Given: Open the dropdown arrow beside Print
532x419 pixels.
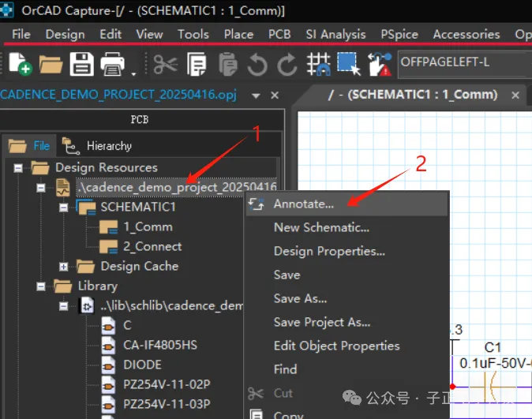Looking at the screenshot, I should coord(133,73).
